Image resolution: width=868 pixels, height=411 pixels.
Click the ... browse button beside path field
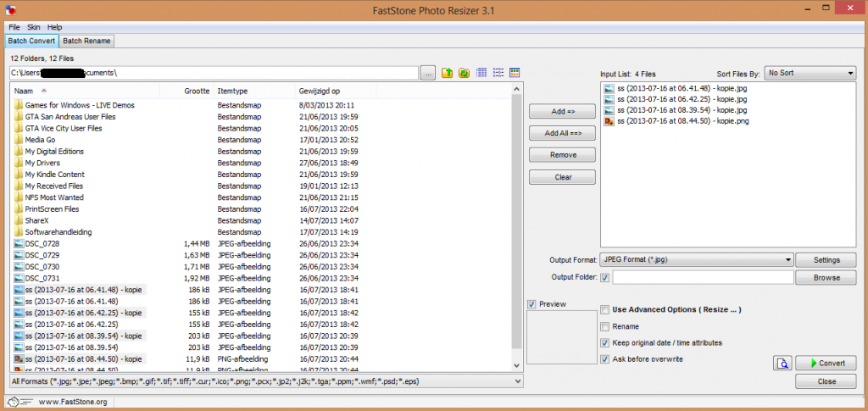pyautogui.click(x=428, y=73)
